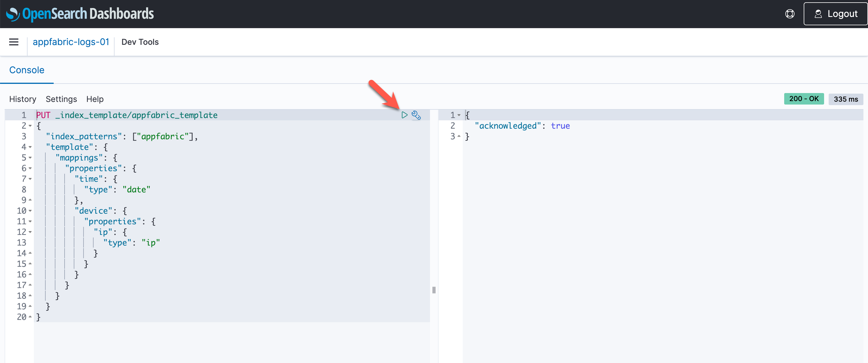Image resolution: width=868 pixels, height=363 pixels.
Task: Fold the "mappings" block on line 5
Action: pyautogui.click(x=30, y=158)
